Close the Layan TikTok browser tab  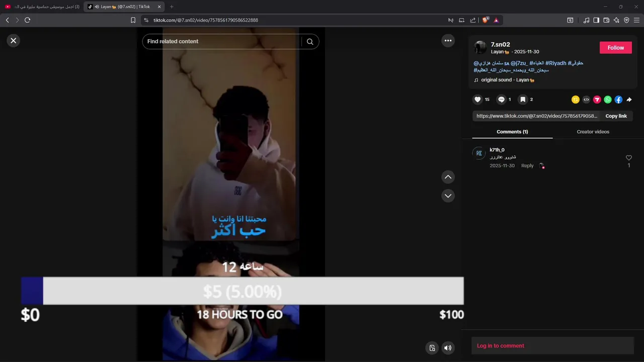tap(159, 7)
